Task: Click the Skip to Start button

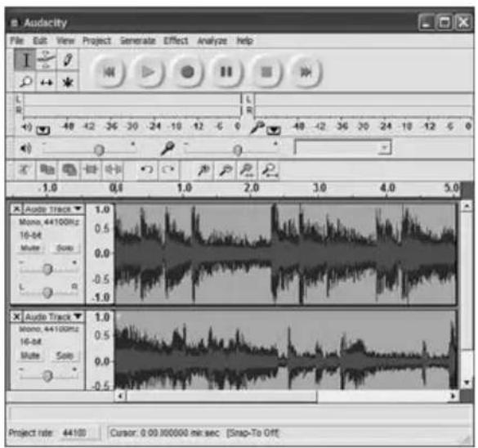Action: pos(109,72)
